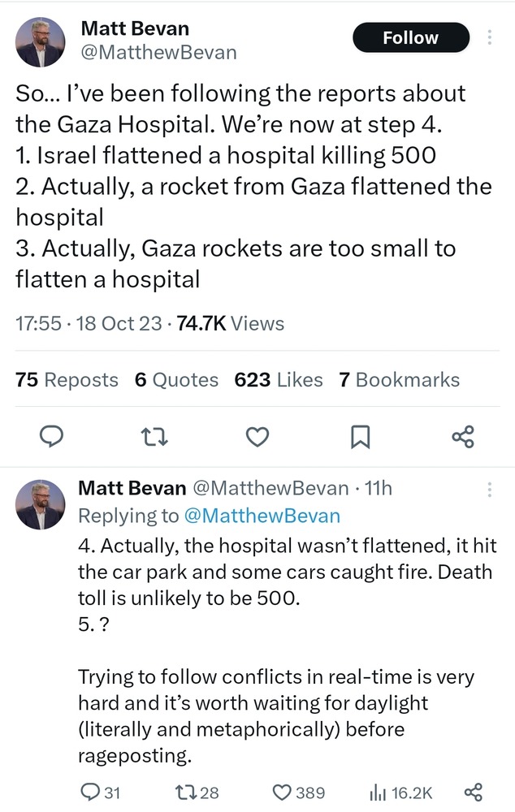Viewport: 515px width, 812px height.
Task: Open the reply tweet's profile avatar
Action: point(41,503)
